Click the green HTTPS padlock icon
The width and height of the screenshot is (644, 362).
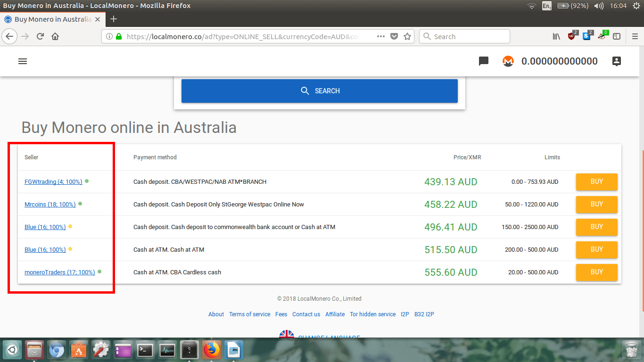(118, 36)
